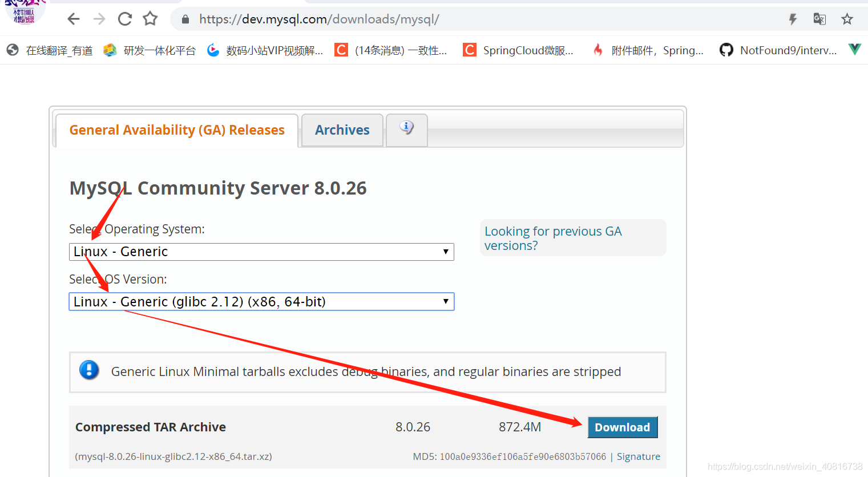Open the 数码小站VIP视频解 bookmark
The width and height of the screenshot is (868, 477).
click(x=265, y=50)
